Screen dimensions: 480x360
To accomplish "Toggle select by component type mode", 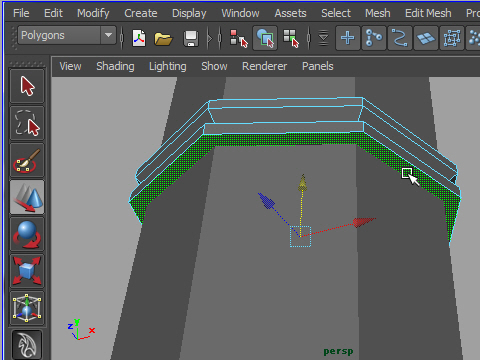I will tap(291, 38).
